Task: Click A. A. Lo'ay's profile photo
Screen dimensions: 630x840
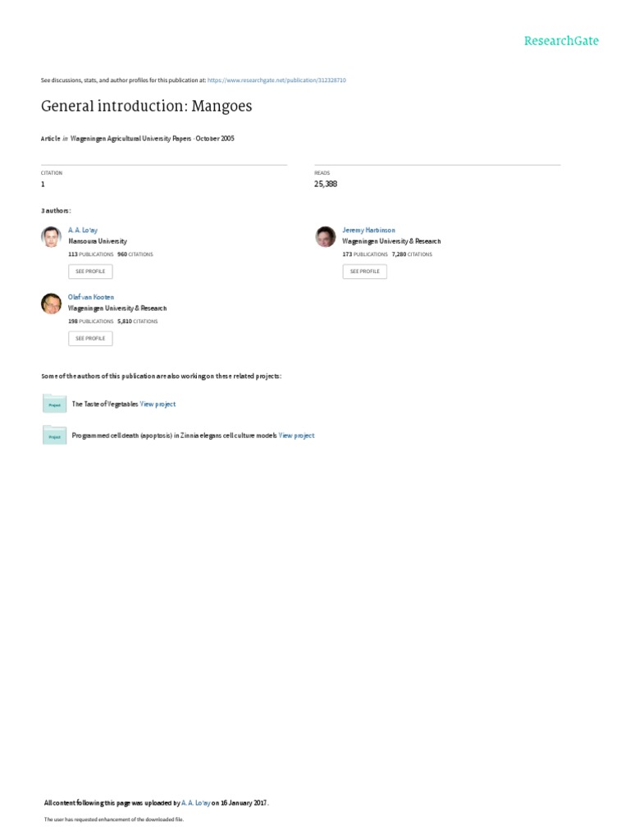Action: coord(52,237)
